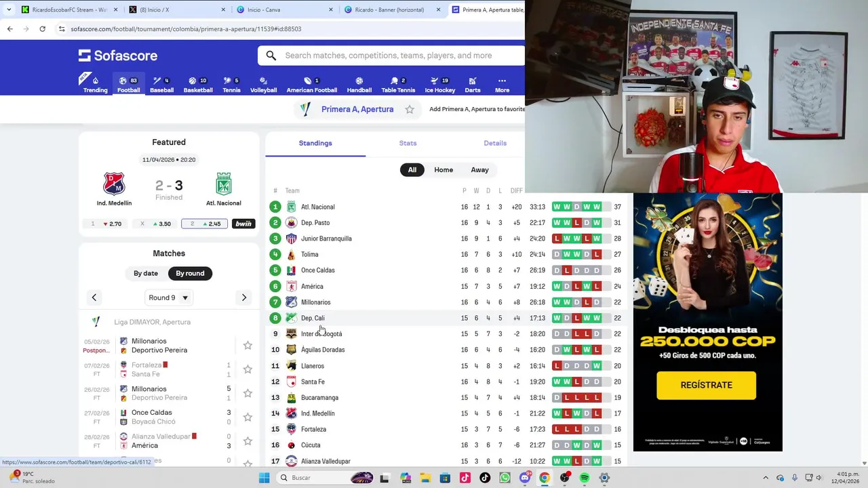Open the Round 9 dropdown
The image size is (868, 488).
tap(169, 298)
